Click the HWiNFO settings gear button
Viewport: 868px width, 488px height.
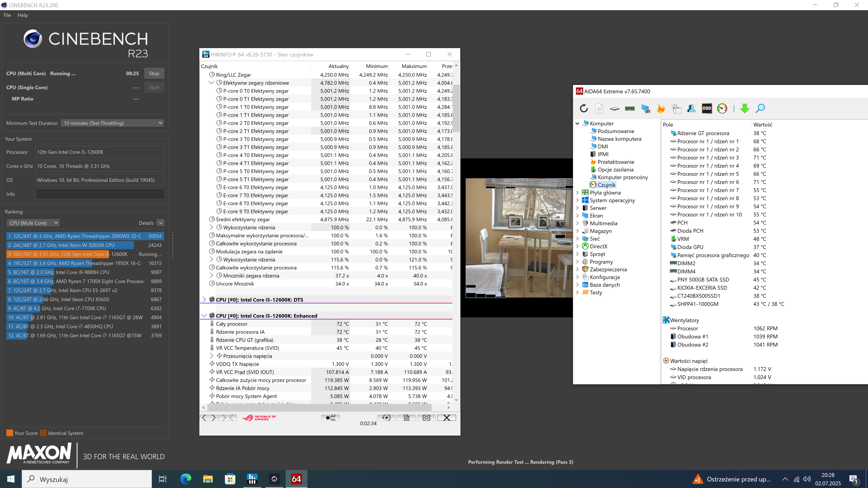[426, 418]
